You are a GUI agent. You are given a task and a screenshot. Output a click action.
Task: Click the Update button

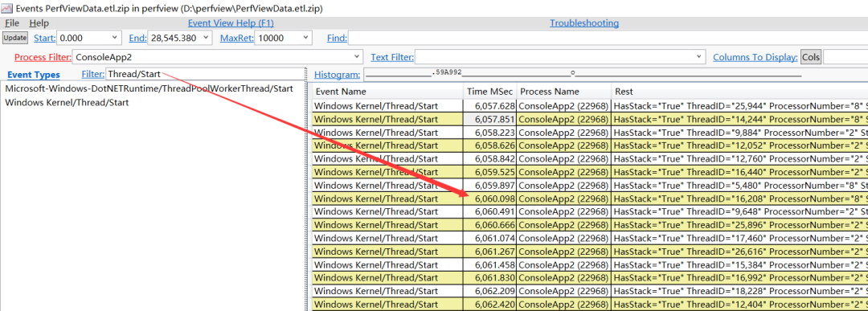[x=15, y=38]
